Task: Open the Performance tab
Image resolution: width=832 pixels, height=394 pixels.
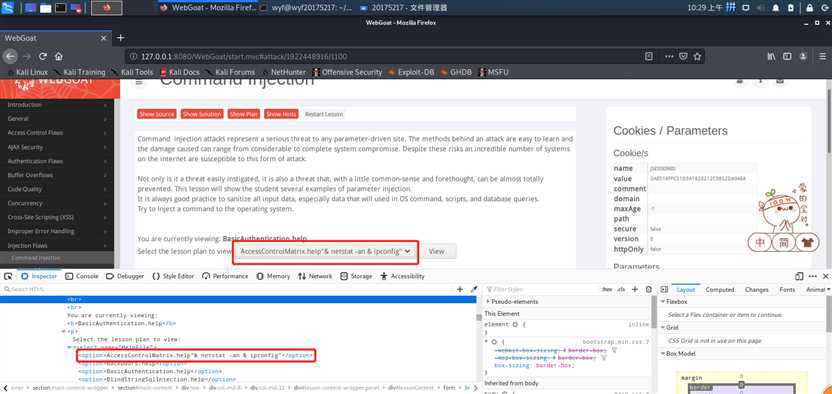Action: click(x=226, y=276)
